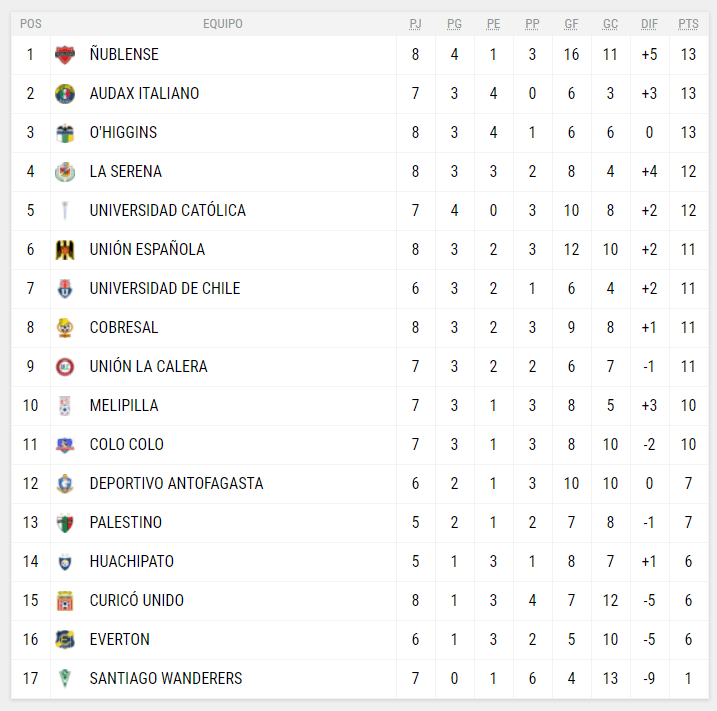Click the Unión Española crest icon
The width and height of the screenshot is (717, 711).
pyautogui.click(x=65, y=250)
